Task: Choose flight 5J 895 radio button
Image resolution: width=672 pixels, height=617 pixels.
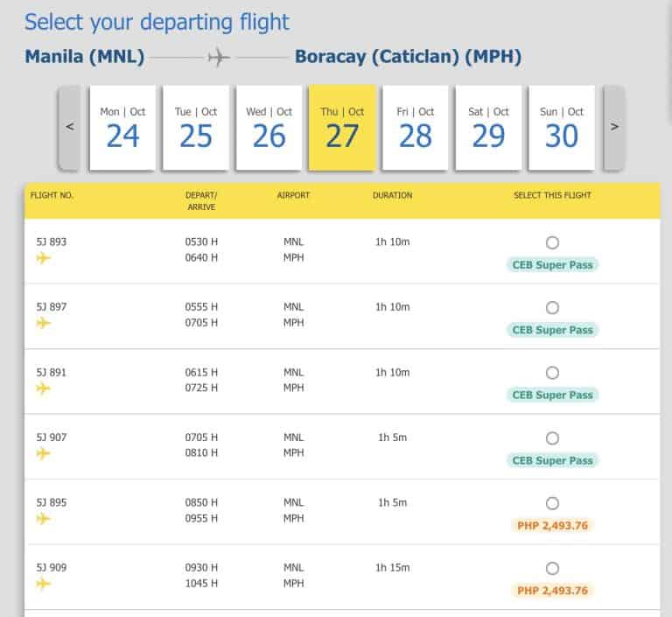Action: point(552,503)
